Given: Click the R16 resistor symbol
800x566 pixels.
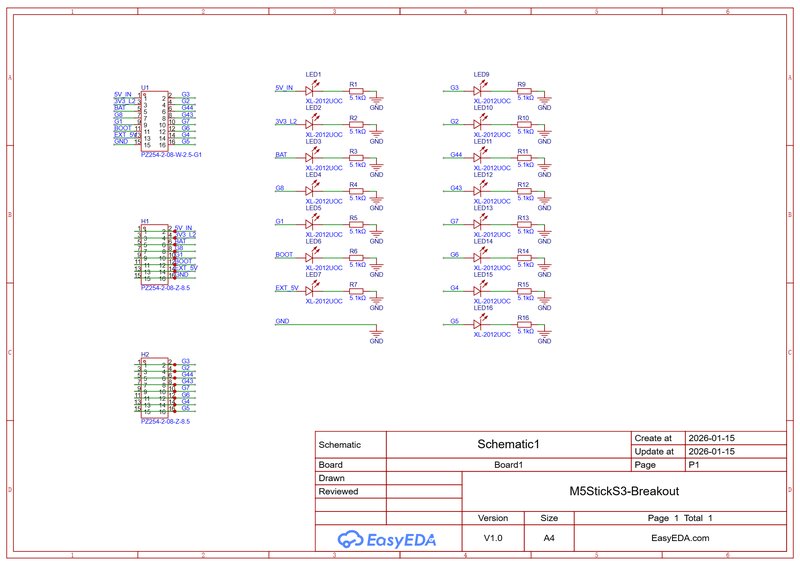Looking at the screenshot, I should point(524,324).
